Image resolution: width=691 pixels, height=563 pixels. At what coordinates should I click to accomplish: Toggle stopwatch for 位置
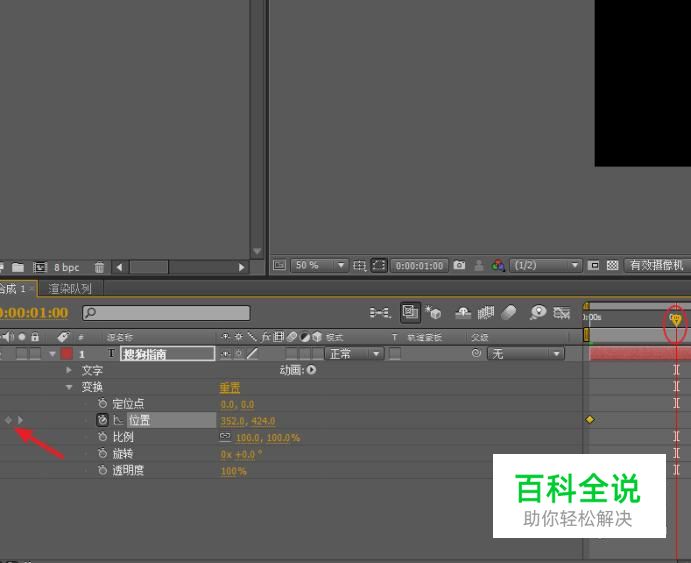coord(102,420)
